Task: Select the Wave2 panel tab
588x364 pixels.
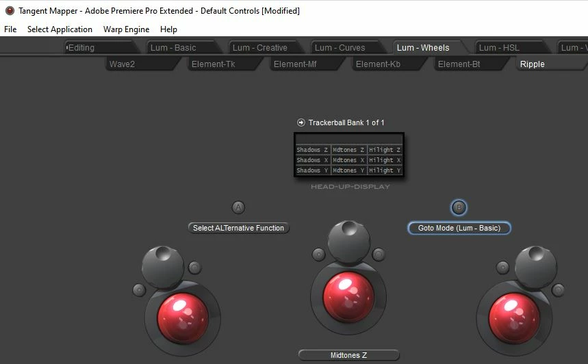Action: pyautogui.click(x=142, y=64)
